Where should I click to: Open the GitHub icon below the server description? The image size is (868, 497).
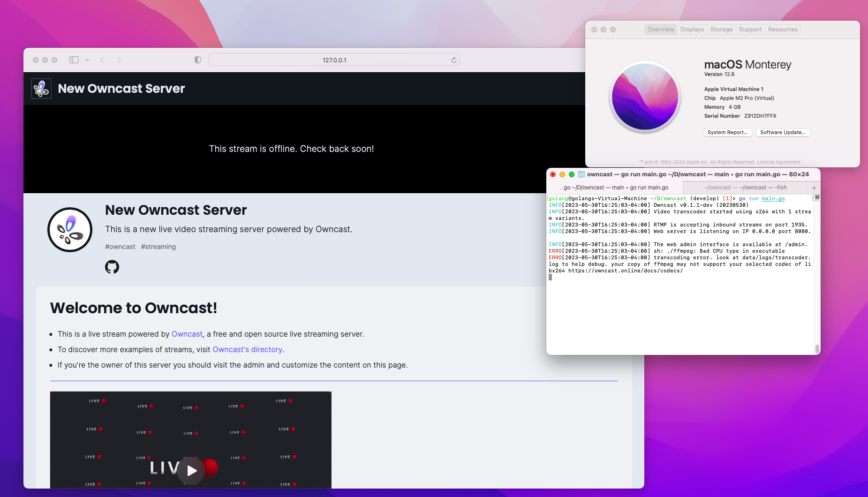tap(112, 267)
